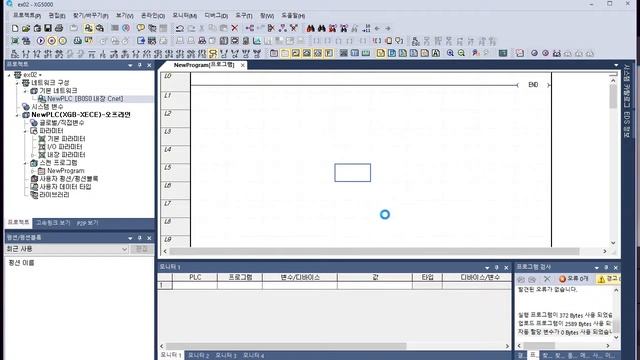Viewport: 640px width, 360px height.
Task: Click the X clear icon in Program Check panel
Action: [x=547, y=279]
